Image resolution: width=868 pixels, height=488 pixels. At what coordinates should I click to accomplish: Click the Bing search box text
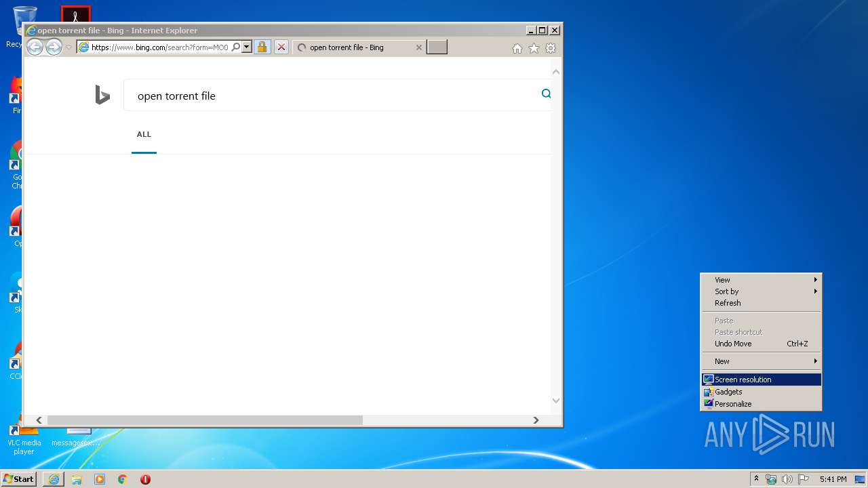(176, 96)
